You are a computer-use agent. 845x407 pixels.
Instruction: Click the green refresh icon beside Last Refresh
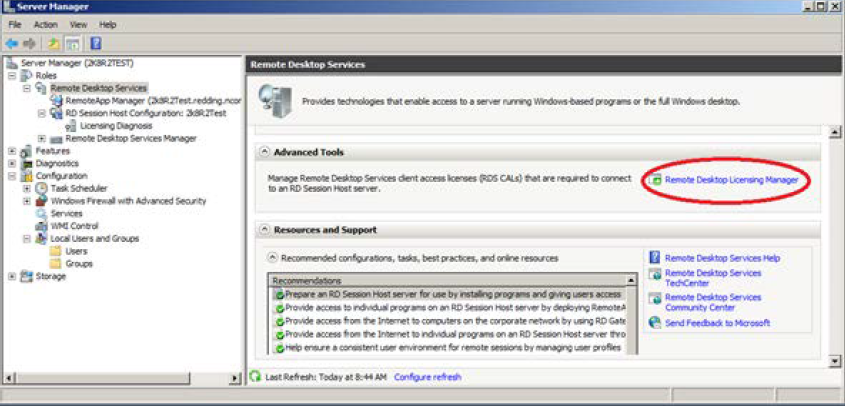point(256,377)
